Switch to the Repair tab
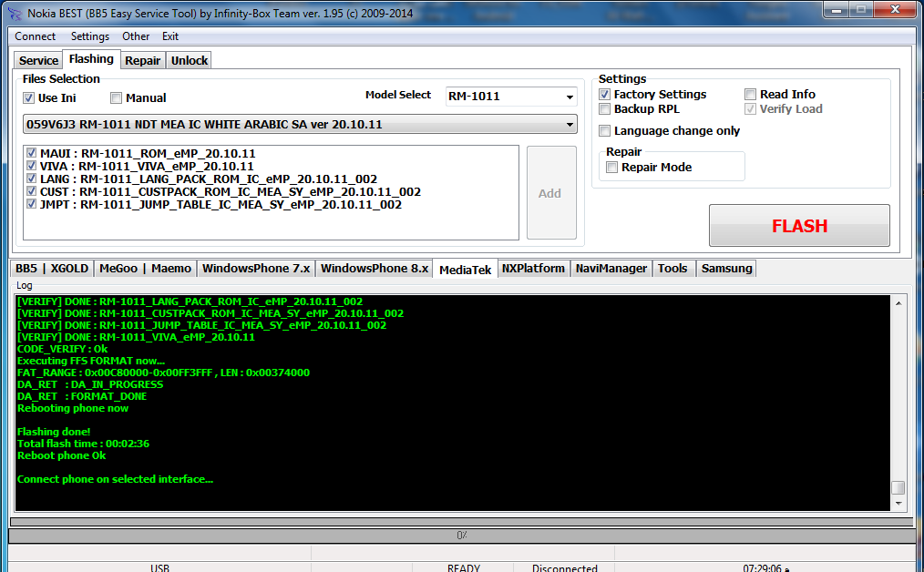This screenshot has width=924, height=572. tap(142, 61)
